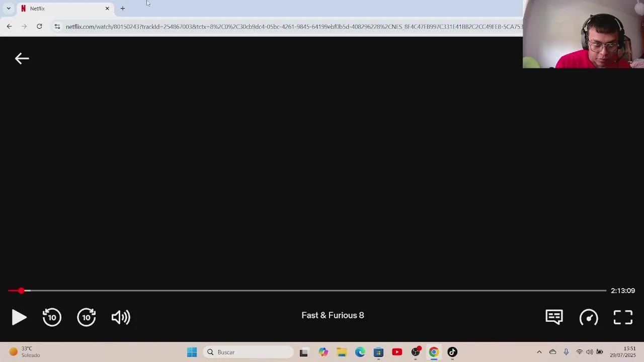Click the red playback position knob
This screenshot has height=362, width=644.
pos(21,291)
